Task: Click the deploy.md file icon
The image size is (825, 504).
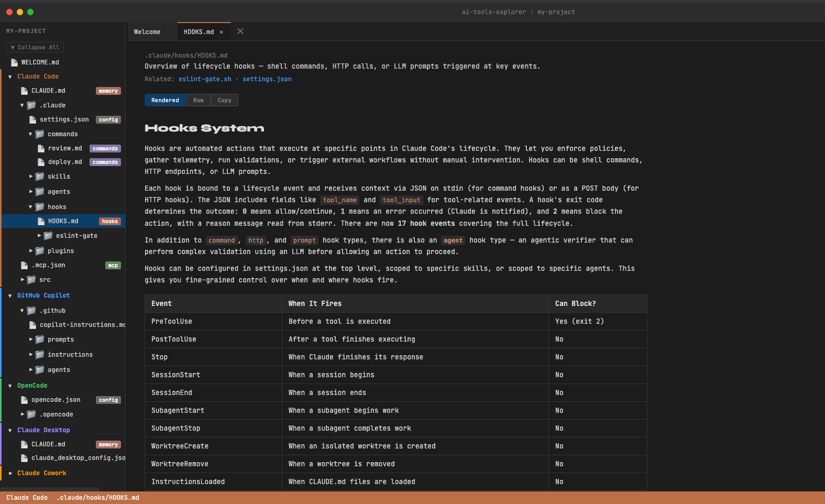Action: point(41,162)
